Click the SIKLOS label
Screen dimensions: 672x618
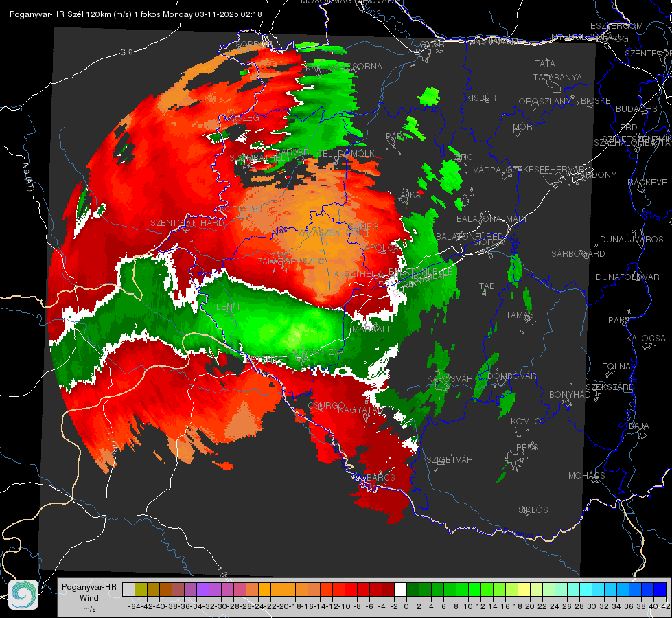click(533, 510)
